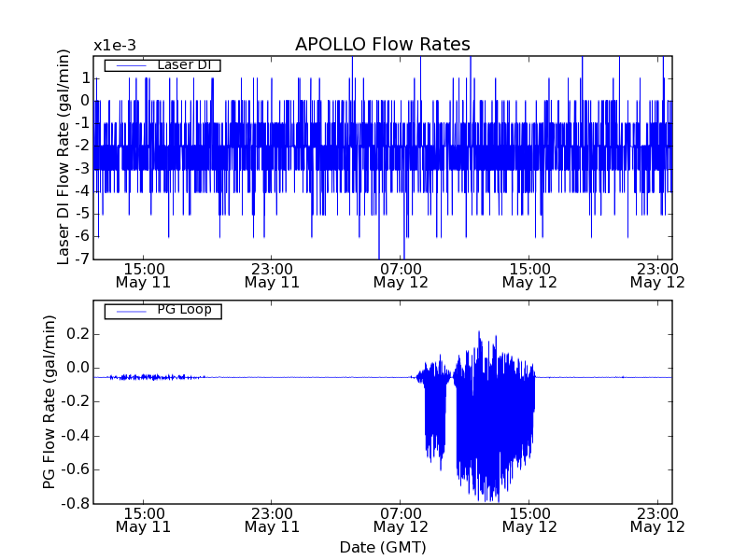This screenshot has height=560, width=747.
Task: Select the "PG Loop" legend label
Action: (x=183, y=310)
